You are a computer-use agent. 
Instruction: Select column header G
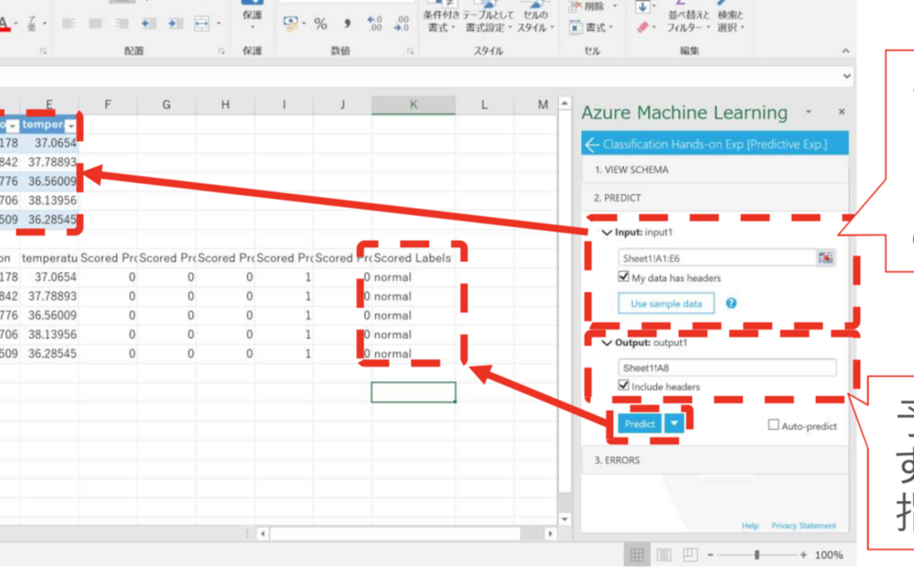coord(167,104)
